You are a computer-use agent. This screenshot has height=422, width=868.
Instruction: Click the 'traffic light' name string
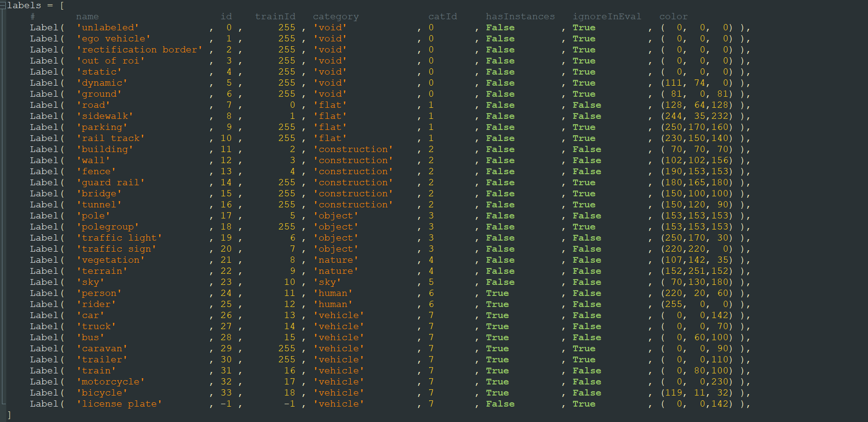pos(119,238)
